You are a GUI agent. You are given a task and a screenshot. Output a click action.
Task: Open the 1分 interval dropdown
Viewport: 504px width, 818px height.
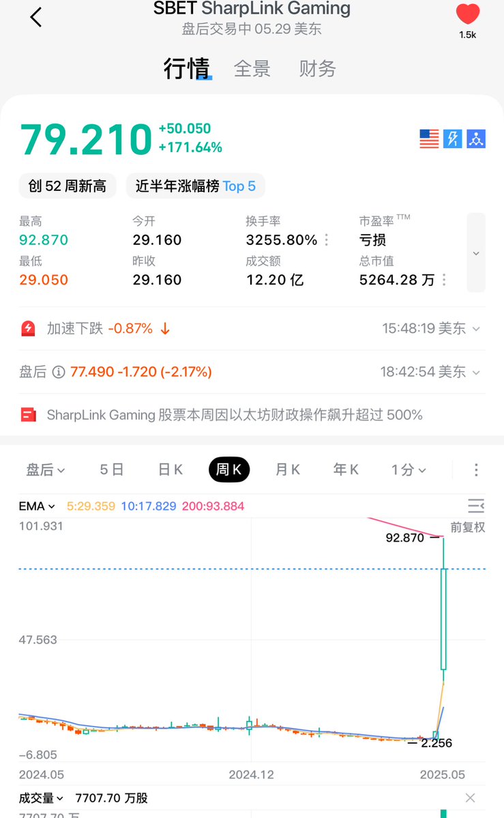409,469
